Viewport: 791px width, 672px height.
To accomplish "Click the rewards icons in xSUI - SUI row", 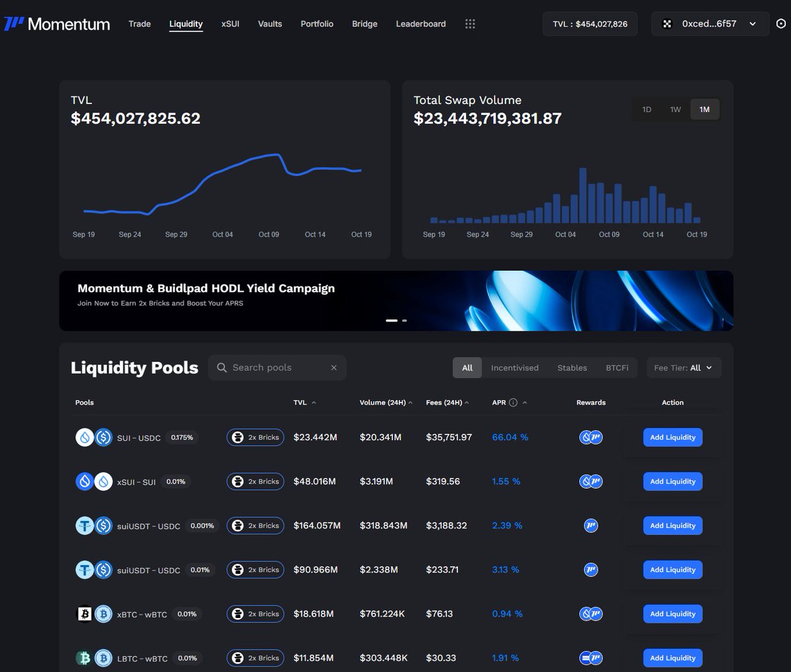I will (x=591, y=482).
